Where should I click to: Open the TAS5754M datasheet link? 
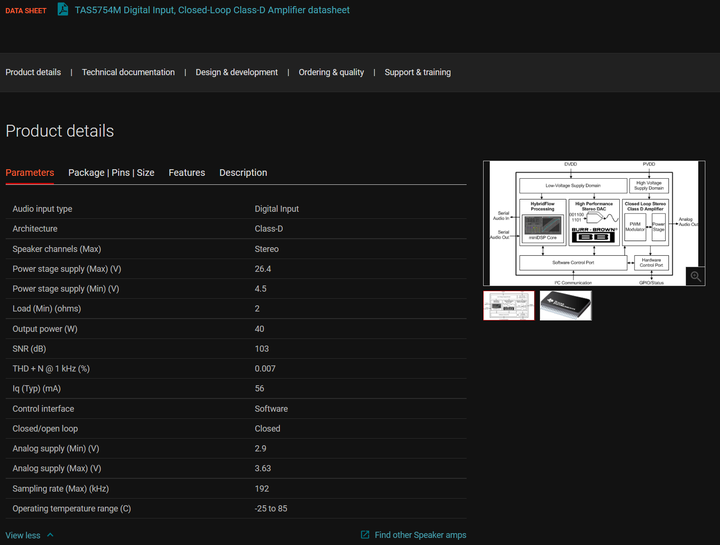(x=212, y=10)
